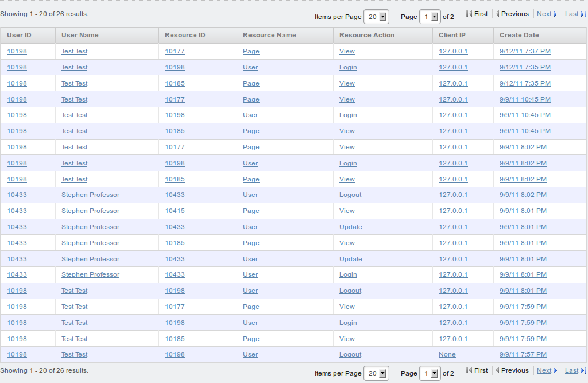Click the None client IP link
Image resolution: width=588 pixels, height=383 pixels.
point(447,355)
